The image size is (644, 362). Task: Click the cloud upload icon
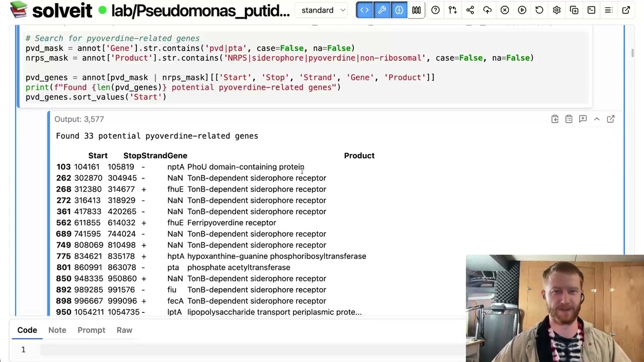[x=488, y=10]
